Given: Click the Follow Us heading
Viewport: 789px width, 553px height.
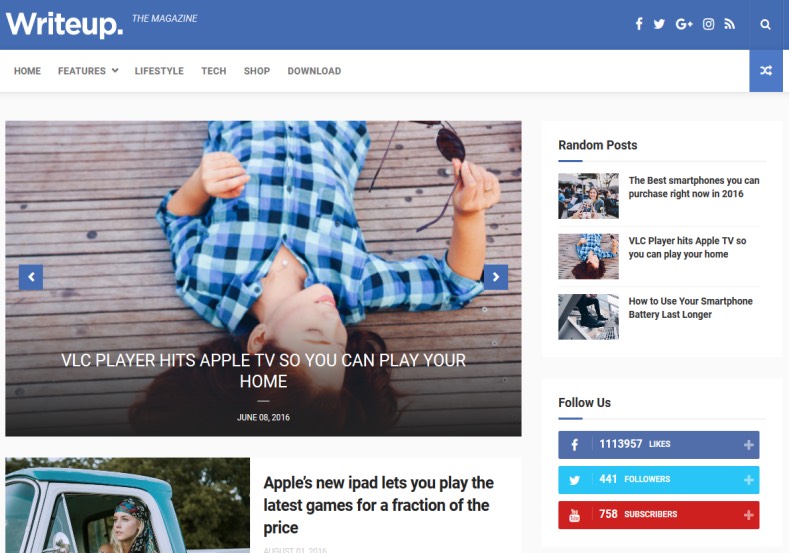Looking at the screenshot, I should pyautogui.click(x=584, y=403).
